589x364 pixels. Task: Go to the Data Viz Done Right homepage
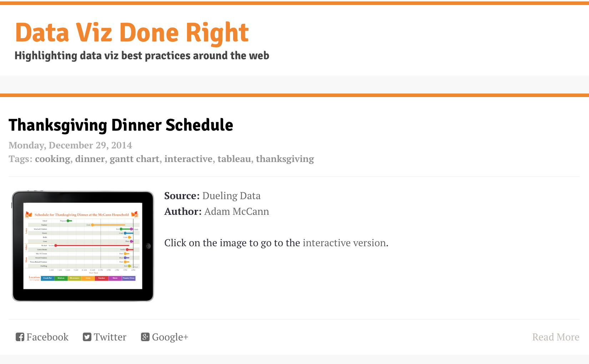132,33
